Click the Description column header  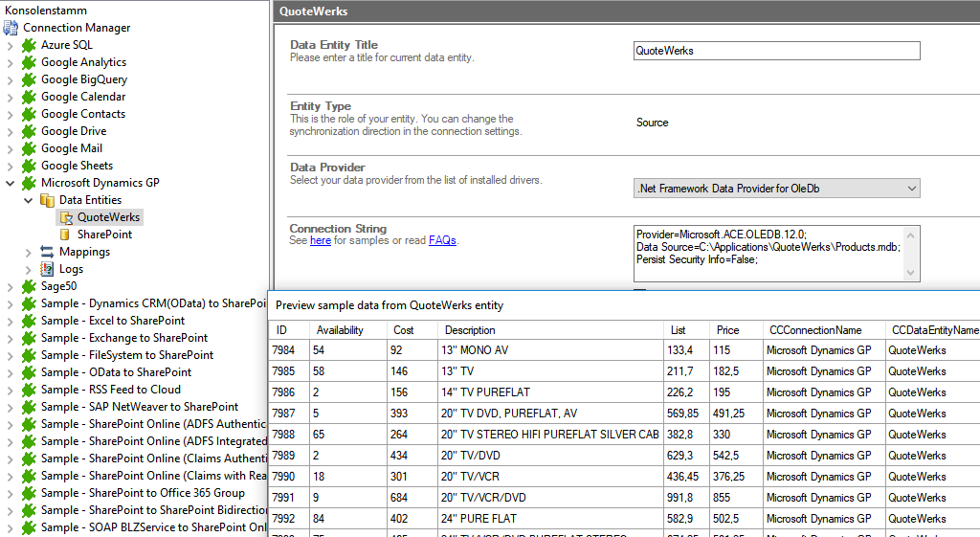pos(469,330)
